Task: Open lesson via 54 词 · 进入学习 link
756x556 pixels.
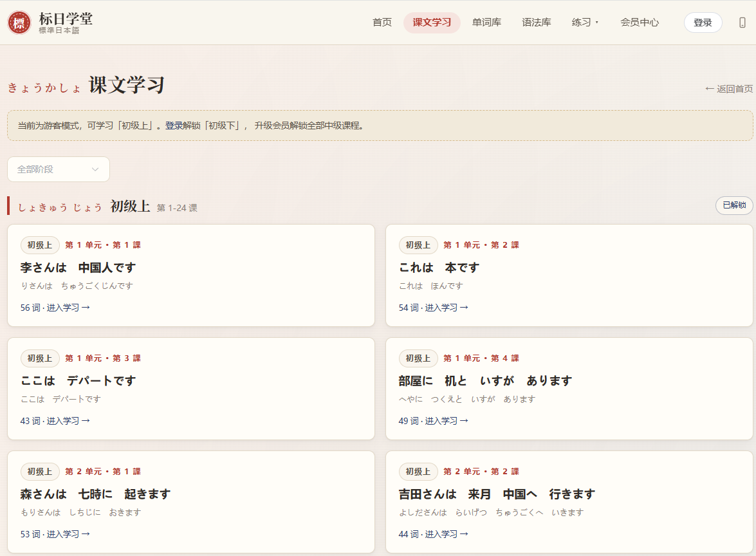Action: pyautogui.click(x=434, y=308)
